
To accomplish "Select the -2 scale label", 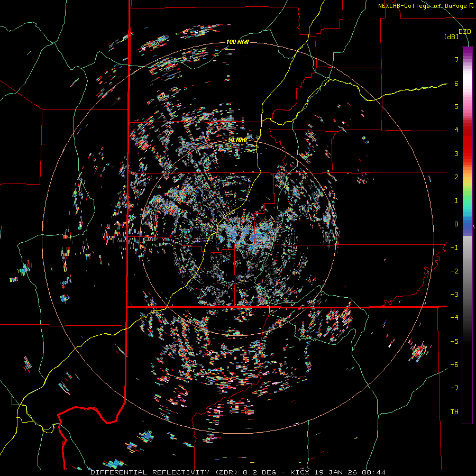I will pos(454,271).
